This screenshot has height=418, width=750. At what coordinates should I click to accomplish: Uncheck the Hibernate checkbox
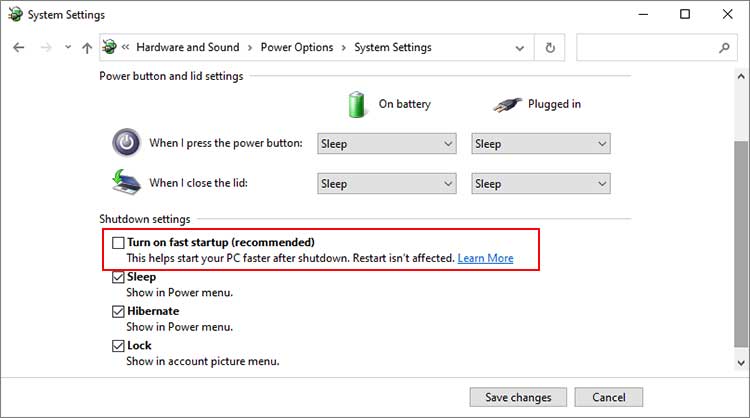click(x=119, y=311)
